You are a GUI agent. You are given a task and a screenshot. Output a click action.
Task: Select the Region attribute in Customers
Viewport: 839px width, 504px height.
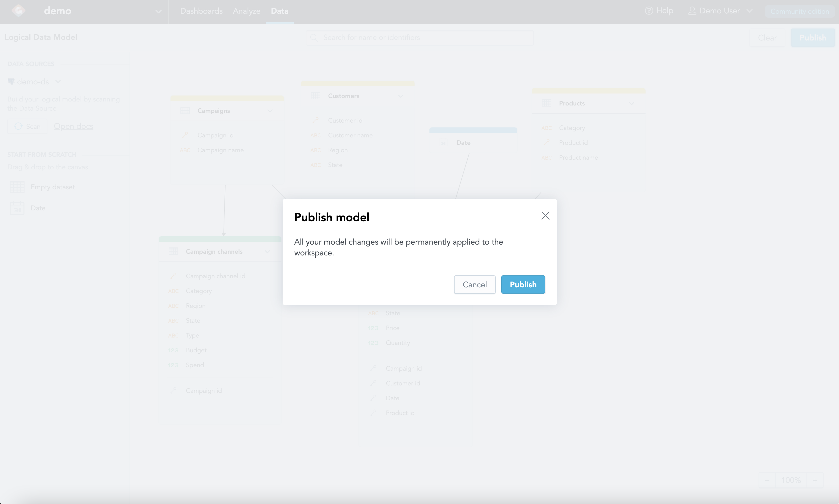pos(338,150)
